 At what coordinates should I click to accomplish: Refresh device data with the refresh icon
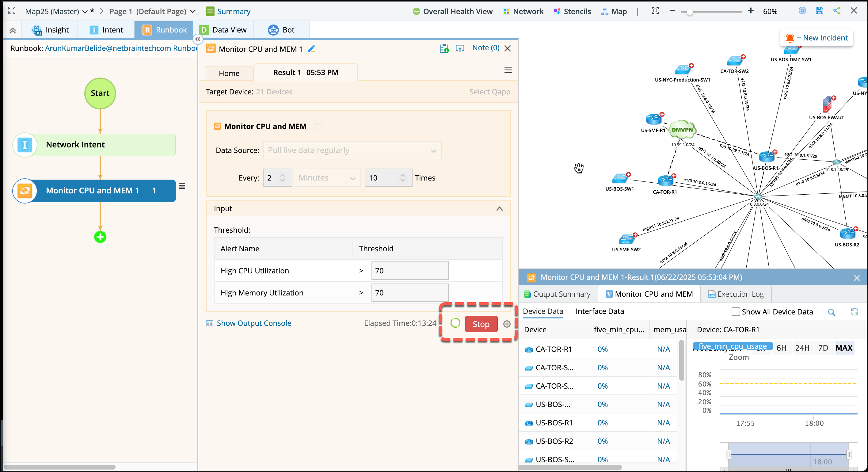point(854,312)
